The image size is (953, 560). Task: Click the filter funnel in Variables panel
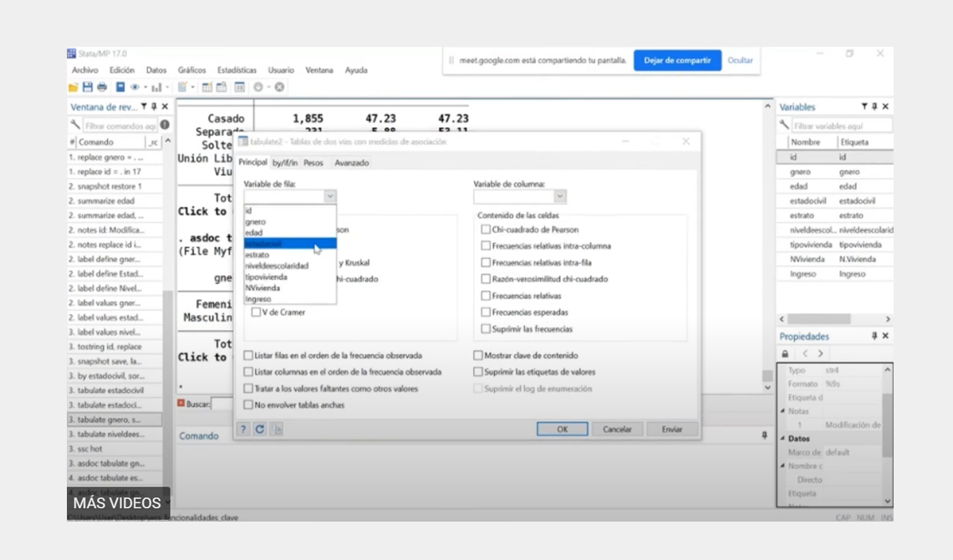[864, 107]
